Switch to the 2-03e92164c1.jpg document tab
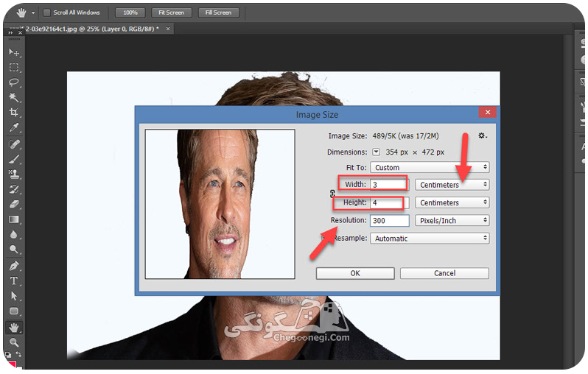 [x=92, y=29]
